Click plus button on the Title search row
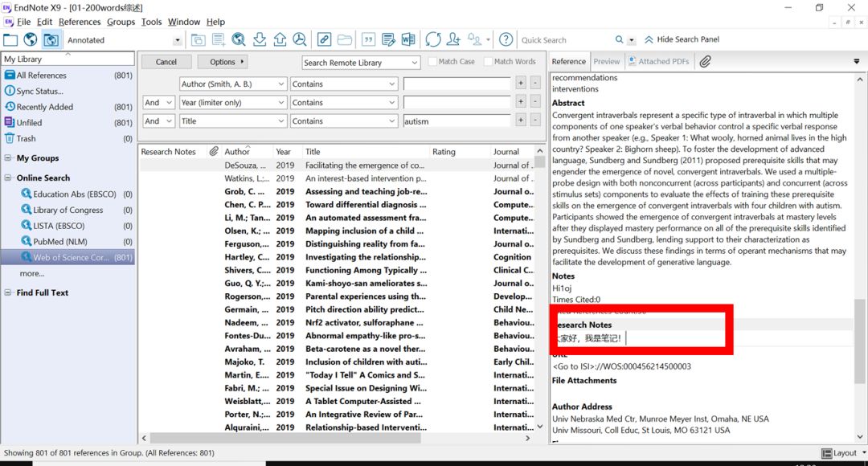 click(x=520, y=120)
